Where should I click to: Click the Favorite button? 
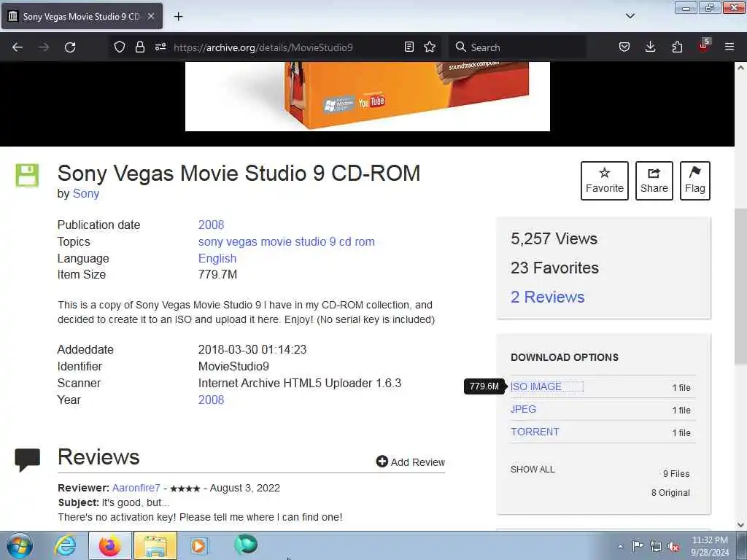tap(605, 181)
